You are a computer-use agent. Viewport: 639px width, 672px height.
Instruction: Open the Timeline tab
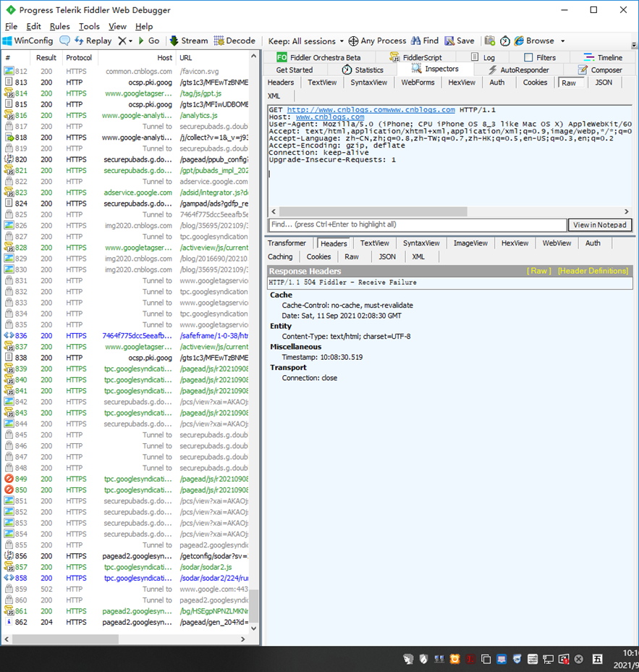pyautogui.click(x=603, y=57)
